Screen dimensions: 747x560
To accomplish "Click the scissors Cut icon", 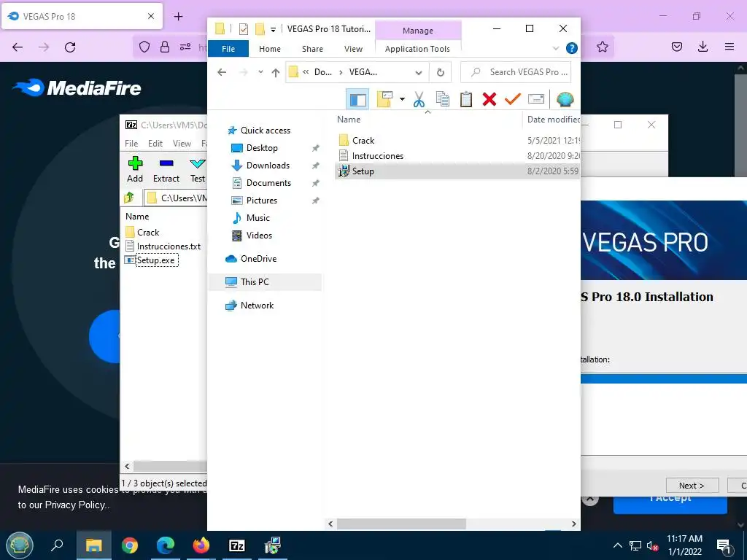I will pyautogui.click(x=419, y=99).
